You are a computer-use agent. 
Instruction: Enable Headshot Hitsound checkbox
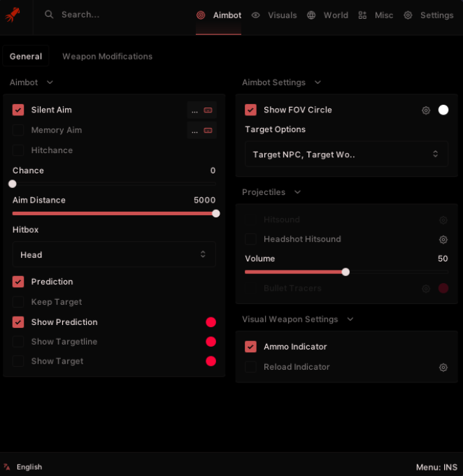(250, 239)
